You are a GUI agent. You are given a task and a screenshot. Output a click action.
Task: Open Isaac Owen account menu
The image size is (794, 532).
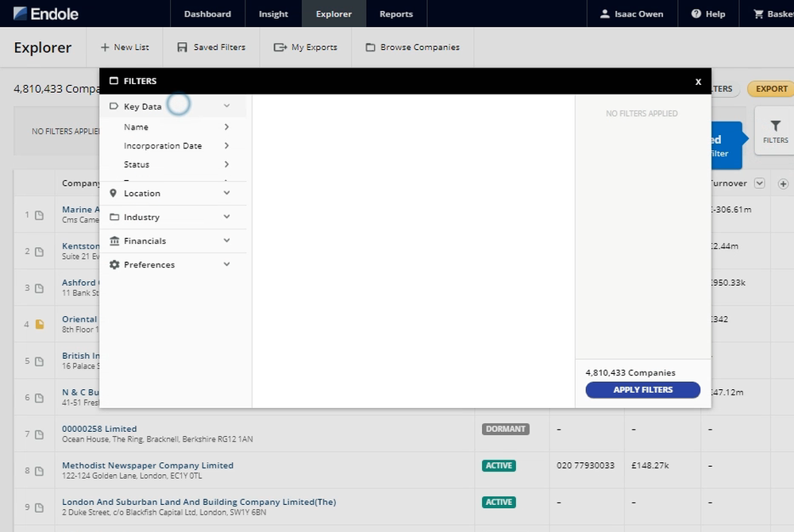[x=631, y=13]
